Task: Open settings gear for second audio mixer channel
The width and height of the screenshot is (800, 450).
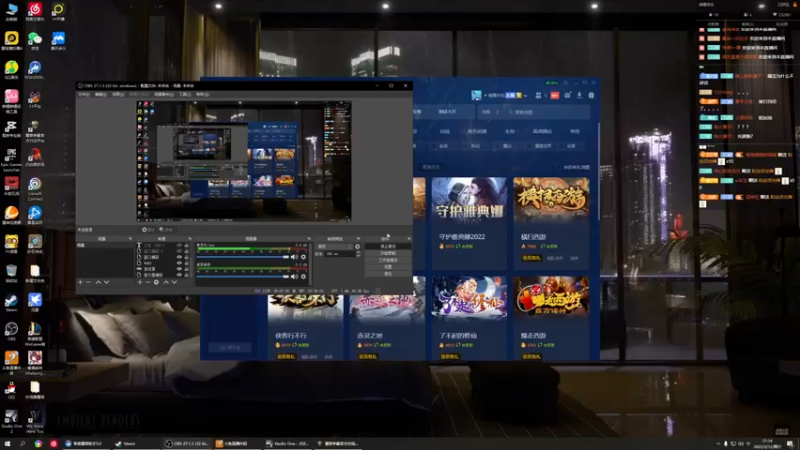Action: click(304, 277)
